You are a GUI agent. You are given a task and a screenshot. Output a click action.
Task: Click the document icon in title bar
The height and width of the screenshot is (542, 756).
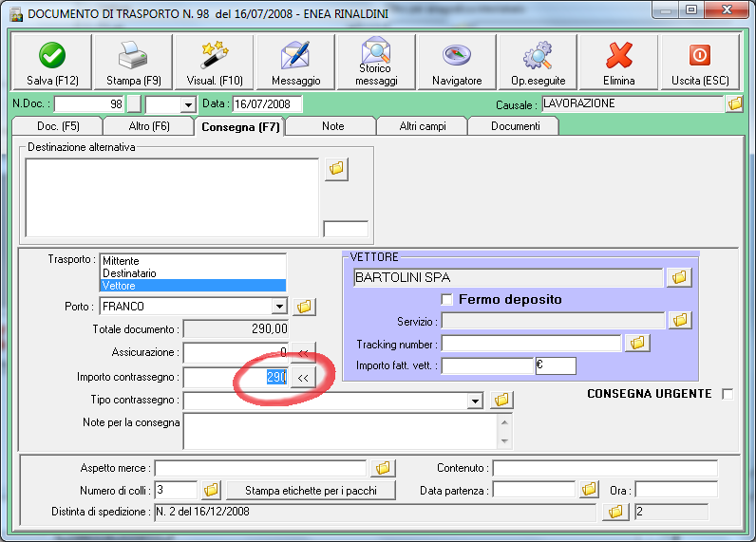tap(17, 14)
